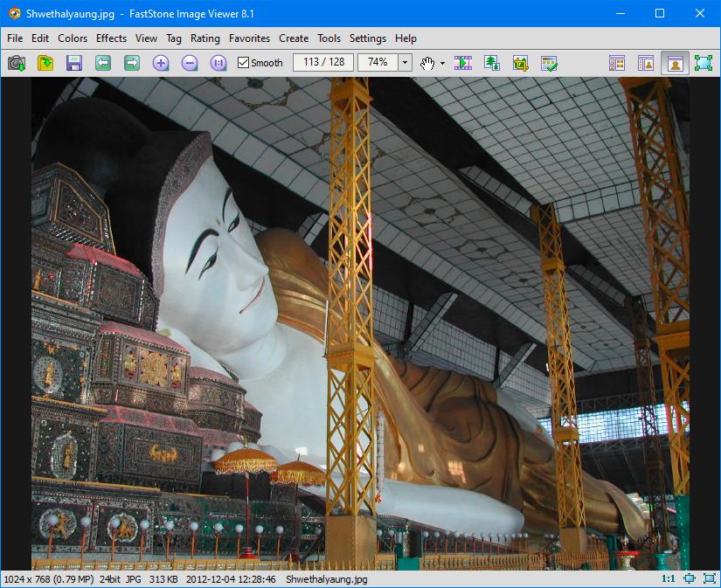The image size is (721, 588).
Task: Open the hand tool dropdown arrow
Action: point(442,63)
